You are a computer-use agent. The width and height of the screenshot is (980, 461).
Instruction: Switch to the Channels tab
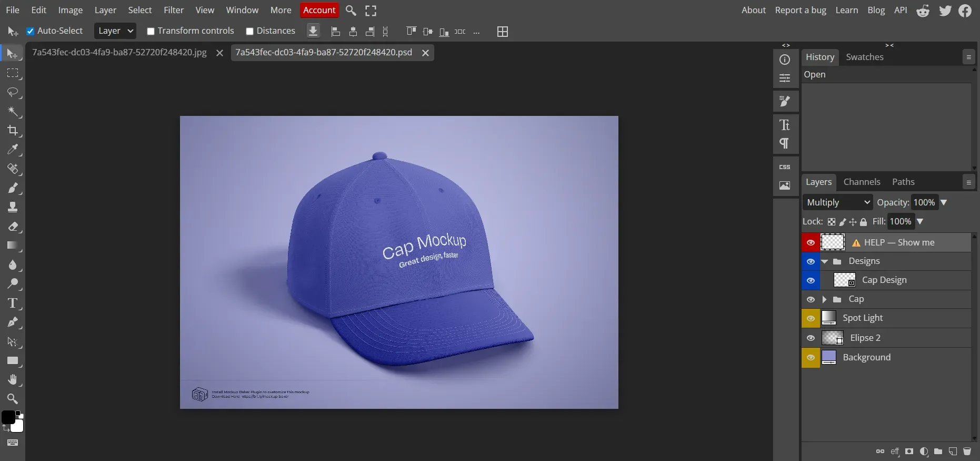coord(862,182)
